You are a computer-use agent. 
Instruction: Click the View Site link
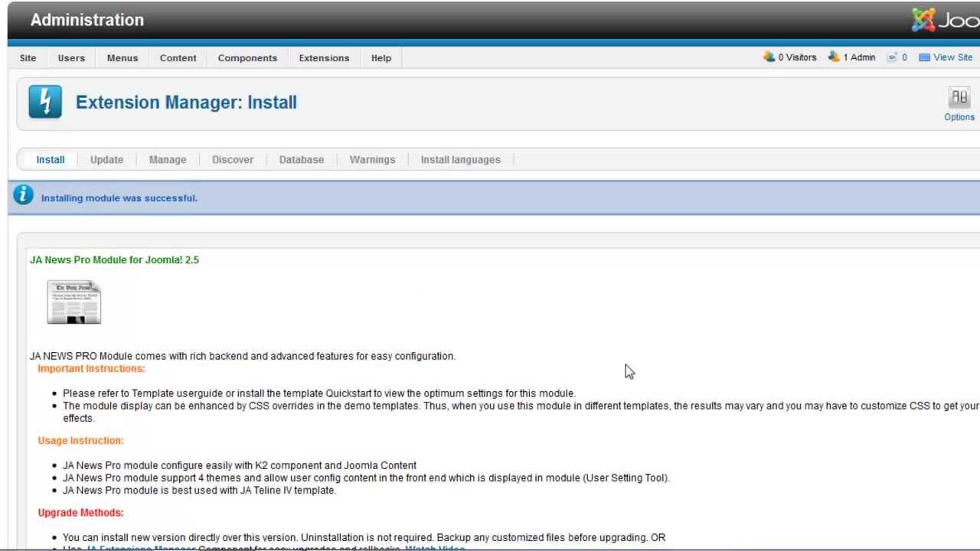point(952,57)
